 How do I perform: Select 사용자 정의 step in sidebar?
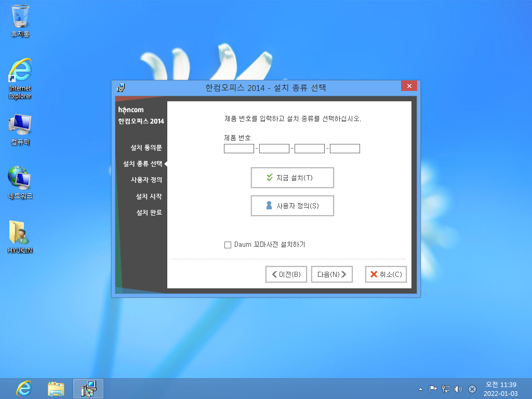click(x=146, y=180)
